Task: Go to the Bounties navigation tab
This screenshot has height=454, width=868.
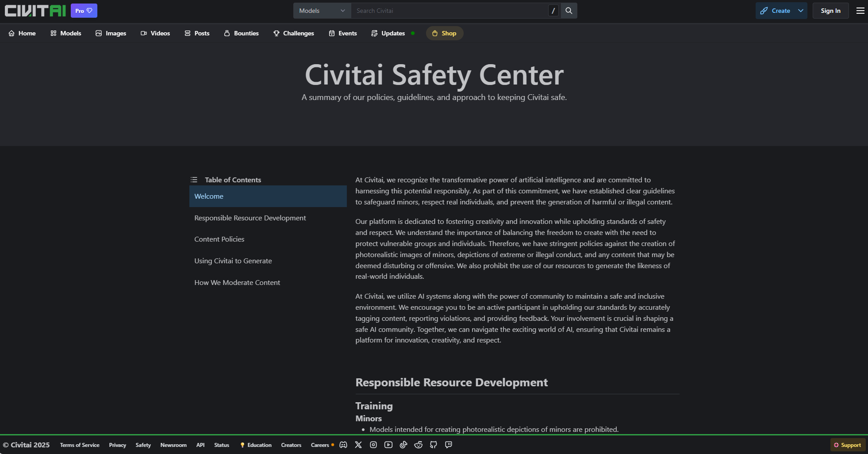Action: coord(242,33)
